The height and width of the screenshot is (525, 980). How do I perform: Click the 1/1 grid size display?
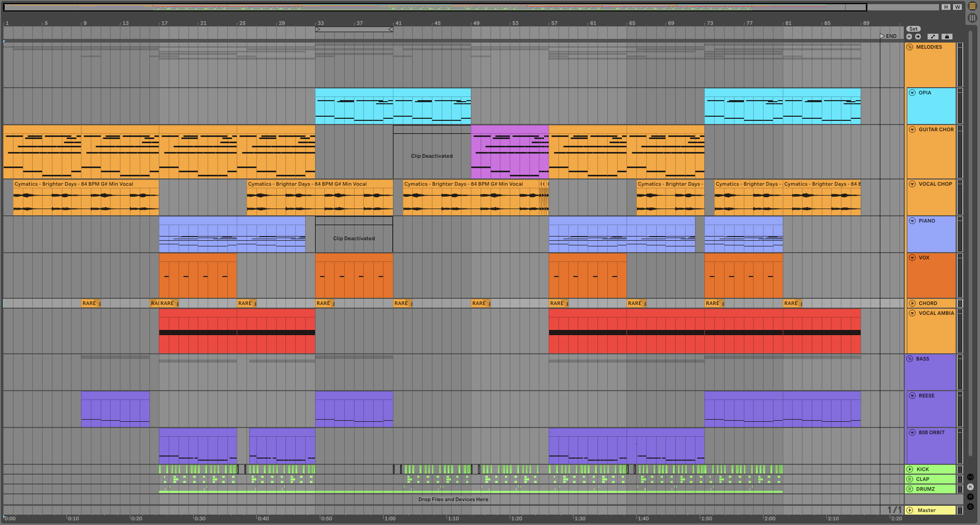(894, 510)
